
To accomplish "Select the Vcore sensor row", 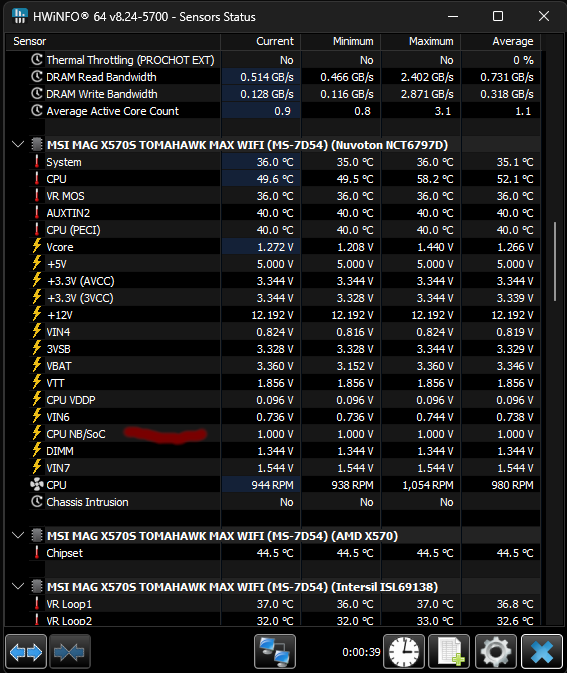I will click(x=285, y=247).
